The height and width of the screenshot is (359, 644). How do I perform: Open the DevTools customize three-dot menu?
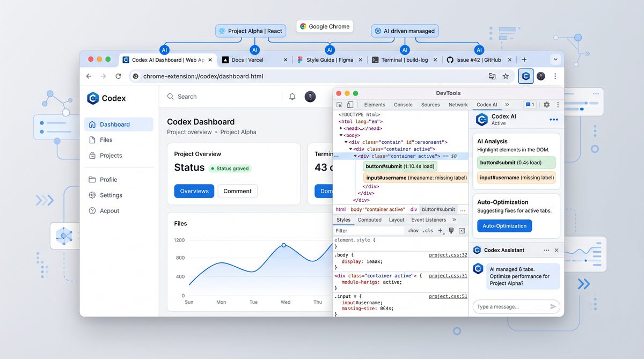[558, 105]
